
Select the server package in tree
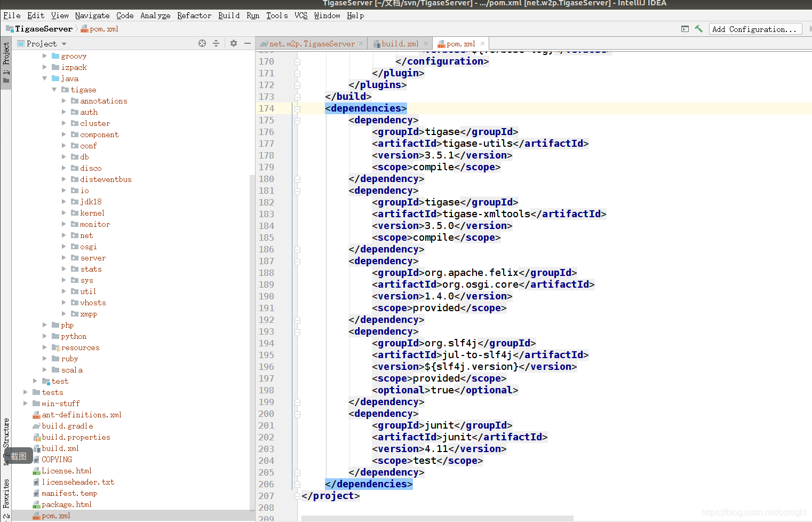click(x=93, y=258)
